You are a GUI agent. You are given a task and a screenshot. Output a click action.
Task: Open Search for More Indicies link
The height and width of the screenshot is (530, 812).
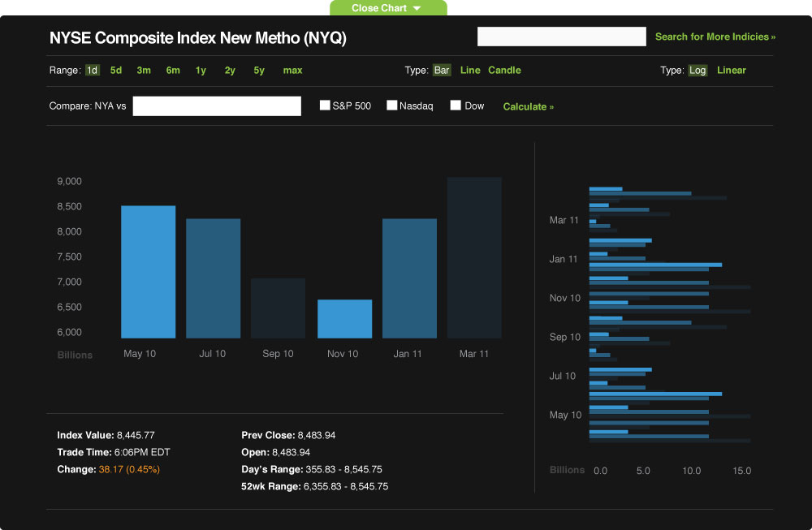coord(715,37)
